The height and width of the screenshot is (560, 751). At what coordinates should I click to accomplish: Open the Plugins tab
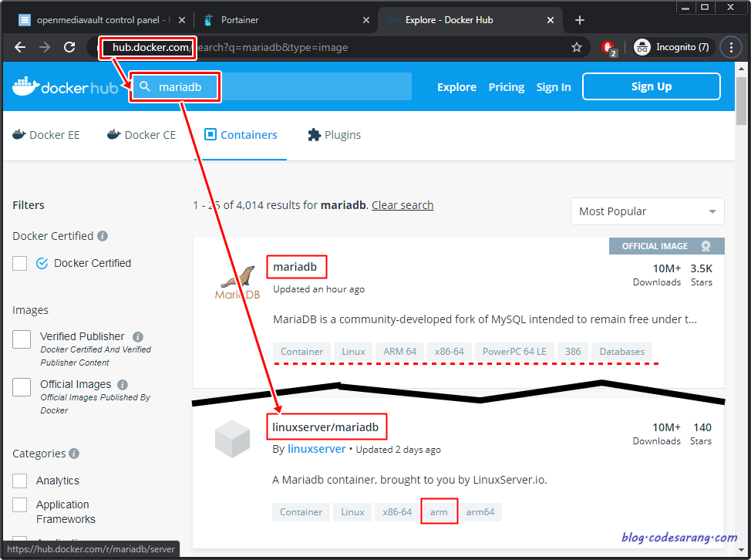point(334,135)
